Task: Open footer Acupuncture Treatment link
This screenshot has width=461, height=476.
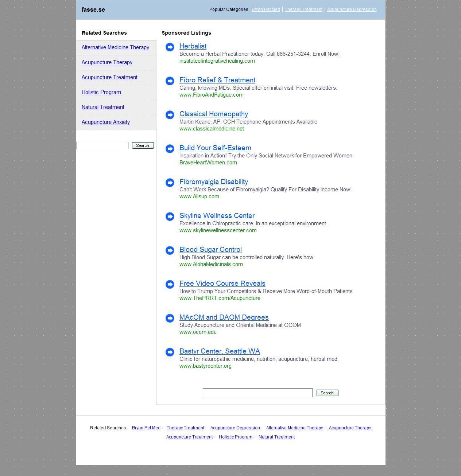Action: click(x=189, y=437)
